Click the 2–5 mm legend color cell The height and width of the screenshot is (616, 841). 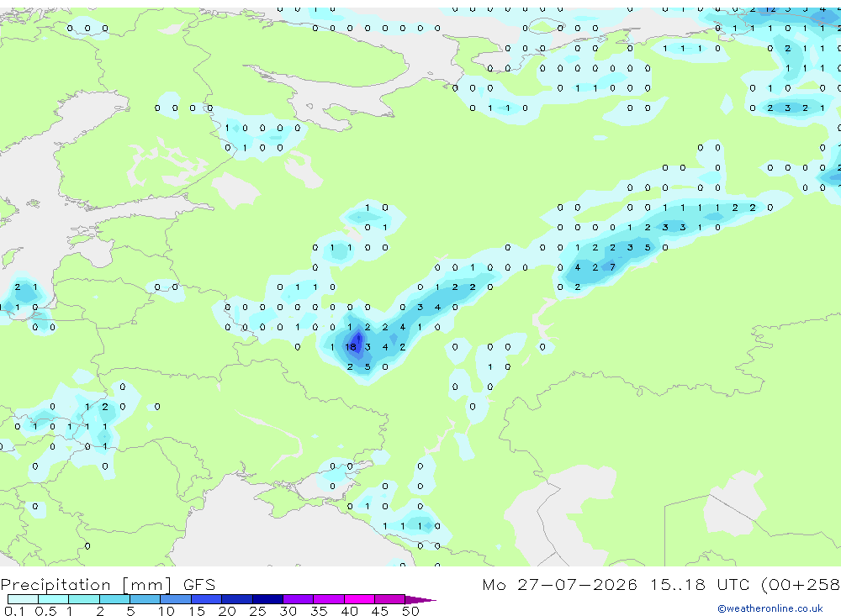pos(114,599)
